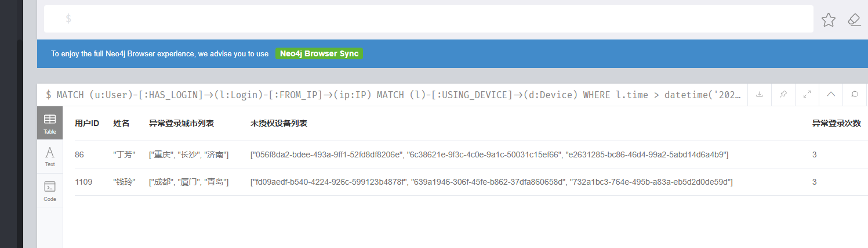
Task: Select device list starting with 056f8da2
Action: (489, 154)
